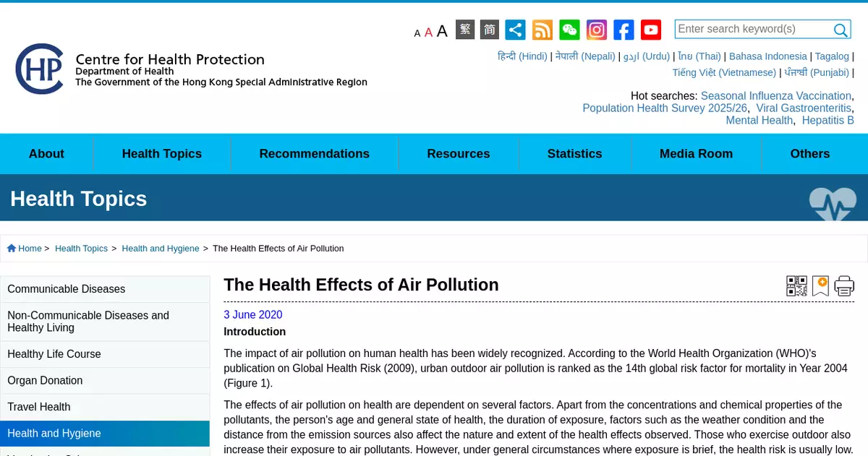Visit the Instagram icon link
Screen dimensions: 868x456
coord(597,30)
